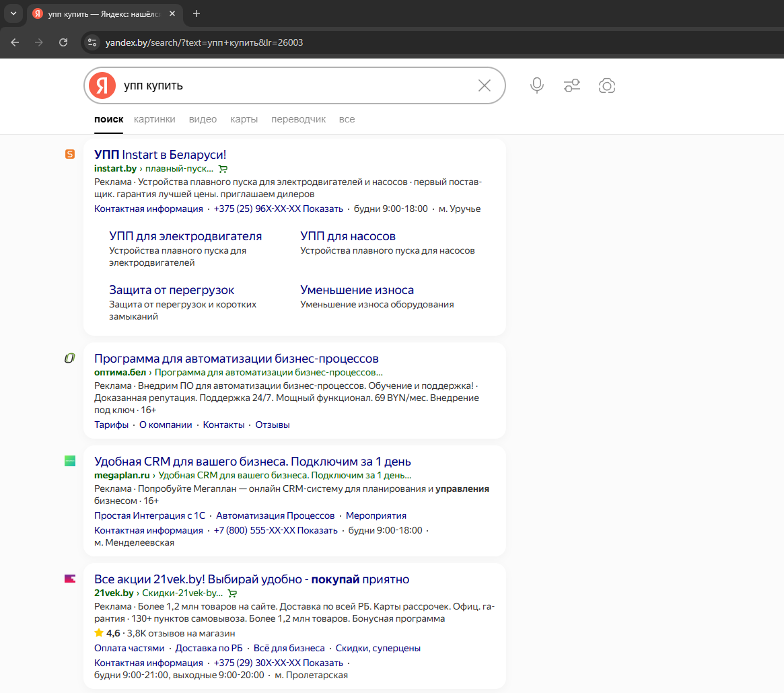Viewport: 784px width, 693px height.
Task: Open search settings sliders icon
Action: point(572,85)
